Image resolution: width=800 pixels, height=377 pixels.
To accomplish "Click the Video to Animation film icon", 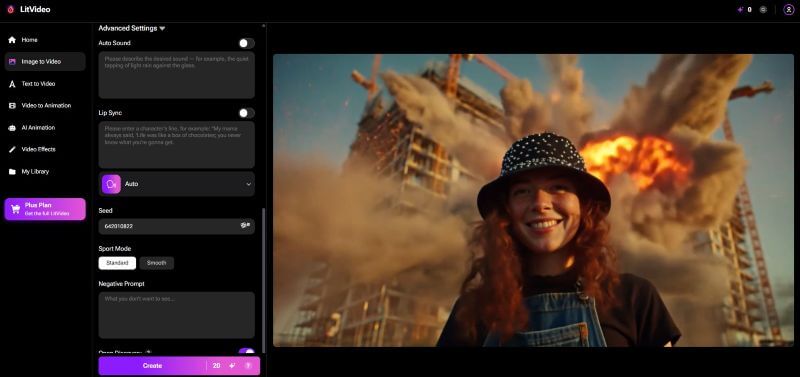I will 12,106.
